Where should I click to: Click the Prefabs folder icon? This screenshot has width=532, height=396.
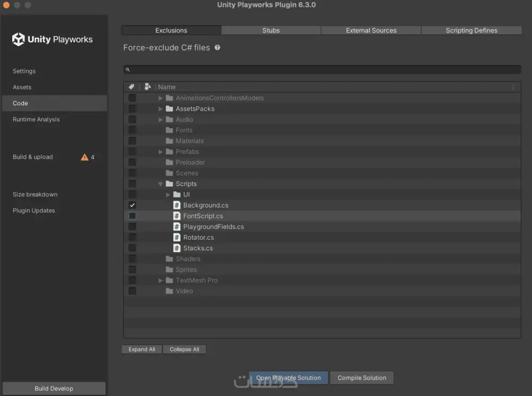[x=169, y=151]
